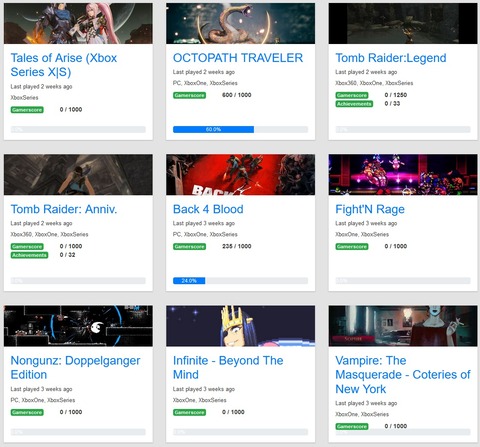Click the Tomb Raider: Anniv. banner image

[78, 175]
